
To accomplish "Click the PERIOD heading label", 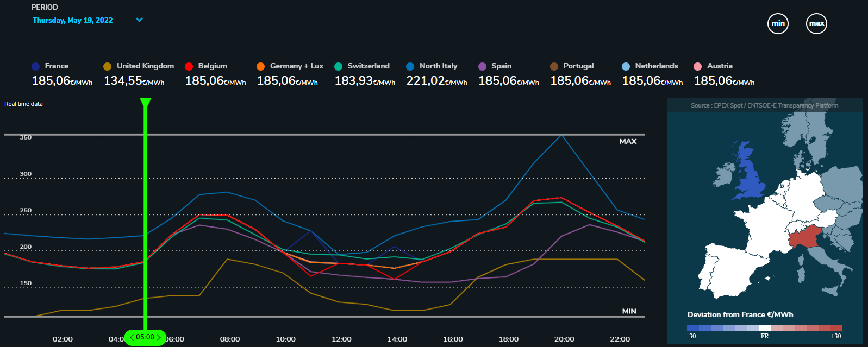I will [x=45, y=7].
